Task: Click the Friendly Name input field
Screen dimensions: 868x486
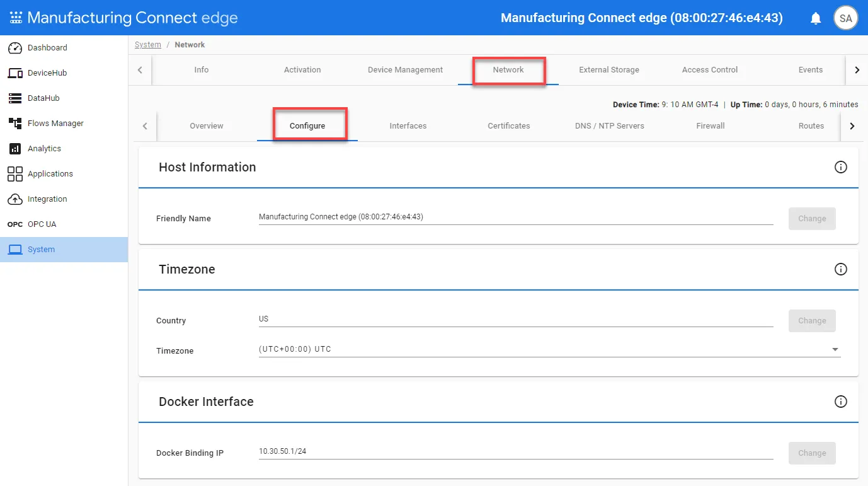Action: click(516, 217)
